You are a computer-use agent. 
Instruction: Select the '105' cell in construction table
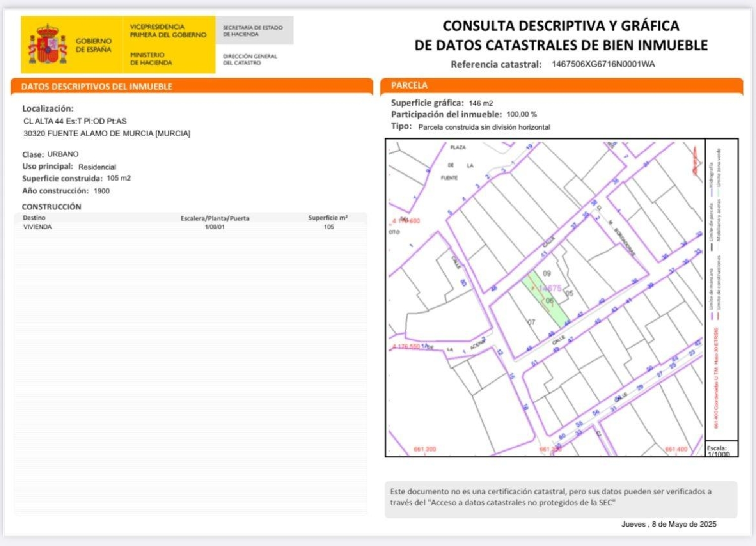tap(329, 227)
